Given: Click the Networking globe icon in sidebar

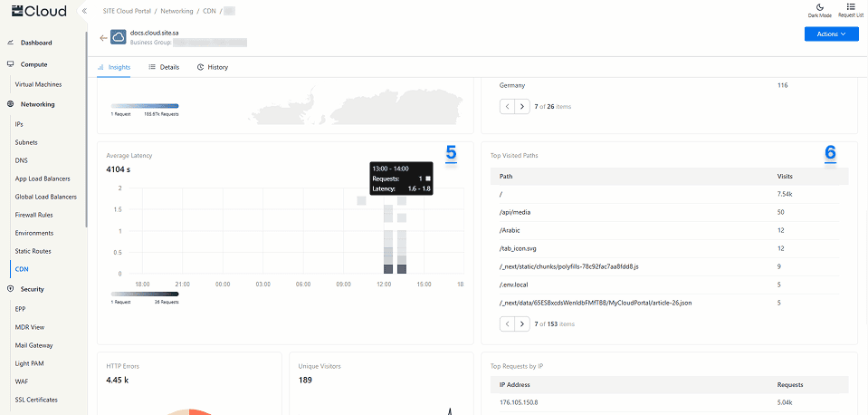Looking at the screenshot, I should (x=10, y=104).
